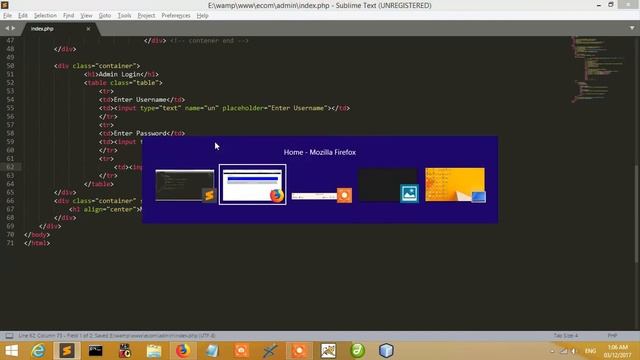Open green circular app taskbar icon
This screenshot has width=640, height=360.
357,351
